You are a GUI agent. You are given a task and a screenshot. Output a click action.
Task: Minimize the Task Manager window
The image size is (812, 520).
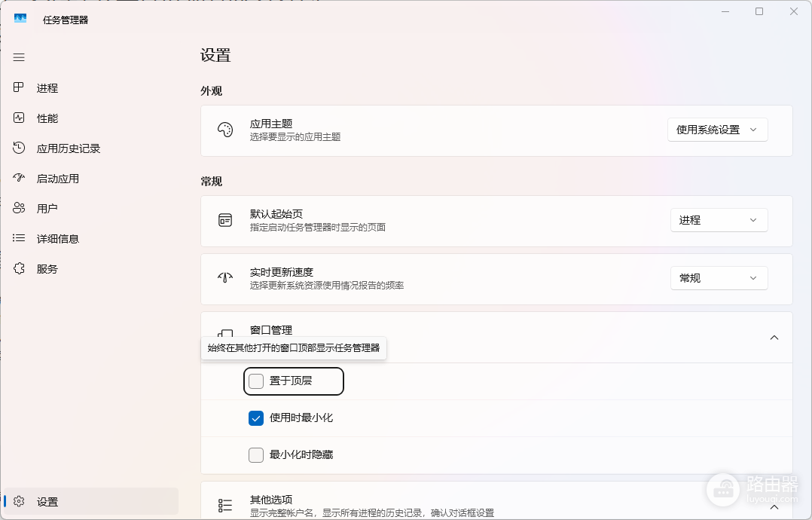click(725, 11)
